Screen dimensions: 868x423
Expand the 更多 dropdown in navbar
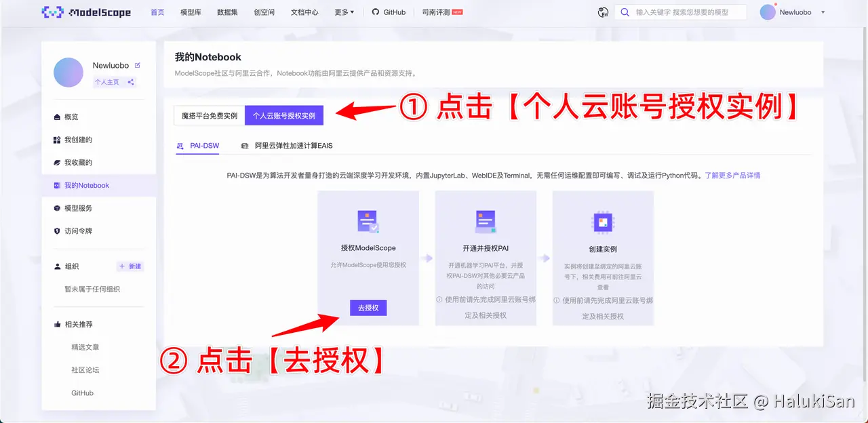point(344,12)
